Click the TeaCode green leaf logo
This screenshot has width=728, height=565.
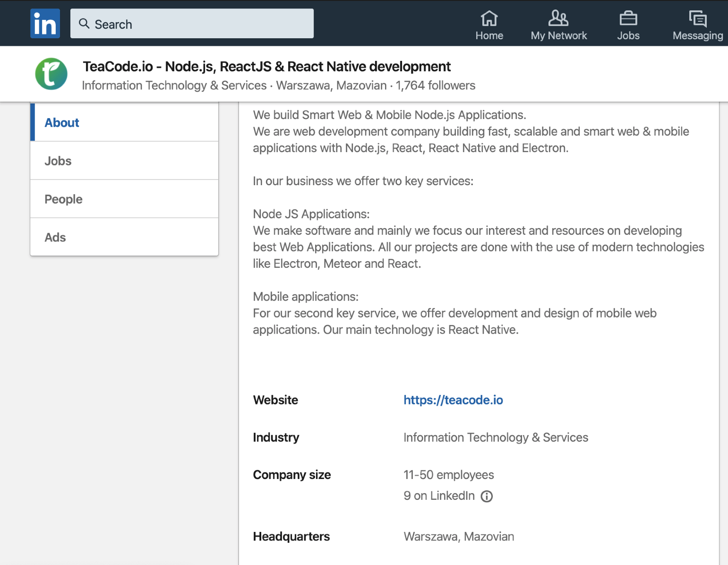(51, 74)
